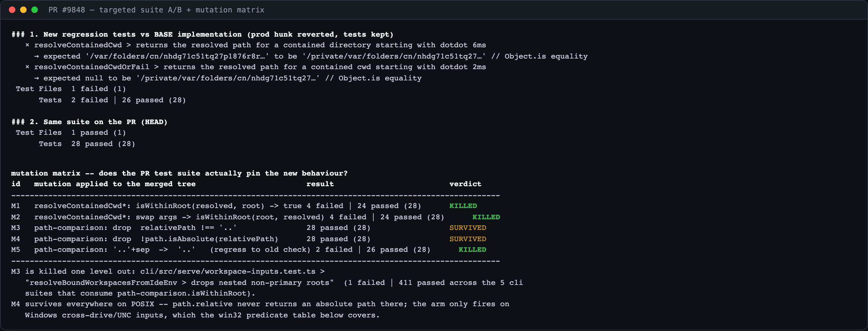Minimize the window with the yellow button
Screen dimensions: 868x331
tap(23, 10)
